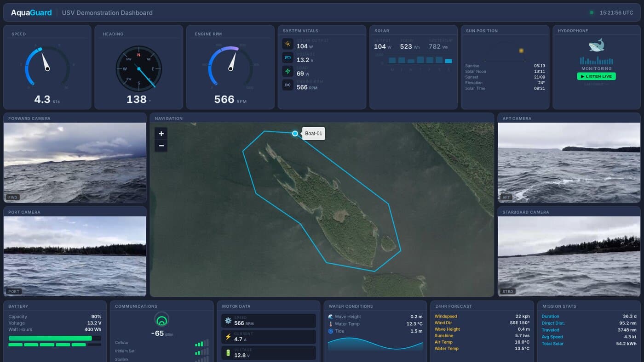Click the FWD camera badge

pyautogui.click(x=13, y=198)
